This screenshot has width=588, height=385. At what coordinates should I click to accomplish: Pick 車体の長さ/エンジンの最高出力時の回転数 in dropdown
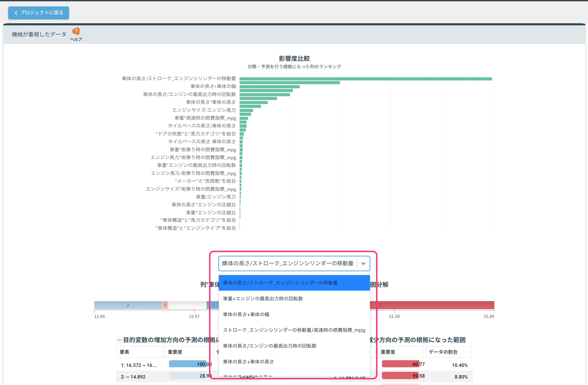pyautogui.click(x=294, y=346)
